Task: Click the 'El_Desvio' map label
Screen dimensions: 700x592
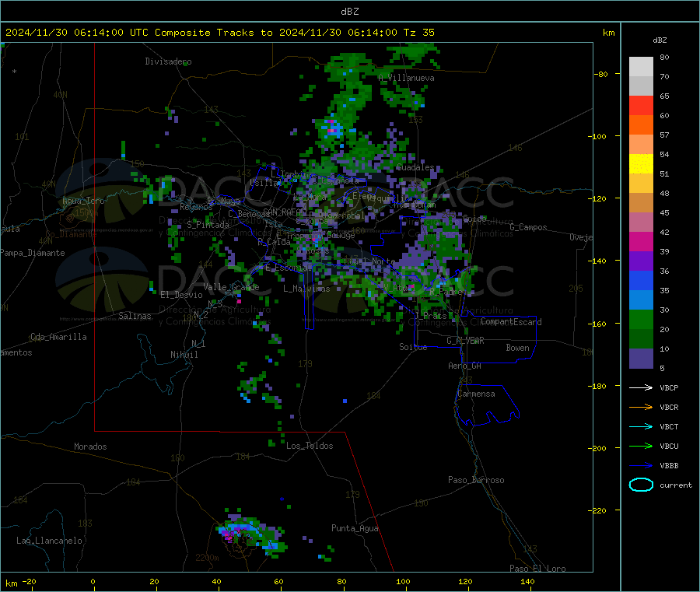Action: click(x=181, y=295)
